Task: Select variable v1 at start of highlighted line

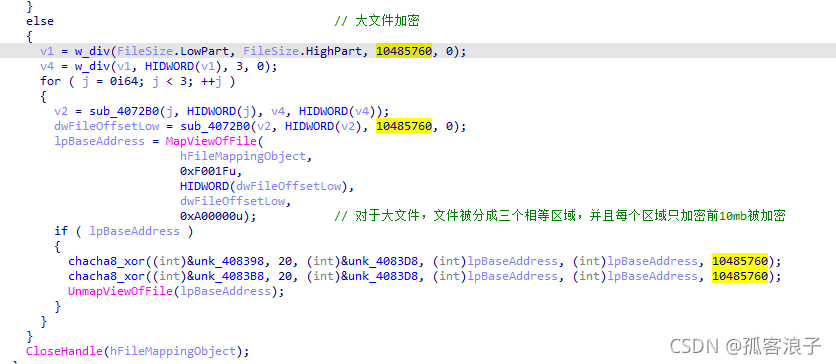Action: pos(47,51)
